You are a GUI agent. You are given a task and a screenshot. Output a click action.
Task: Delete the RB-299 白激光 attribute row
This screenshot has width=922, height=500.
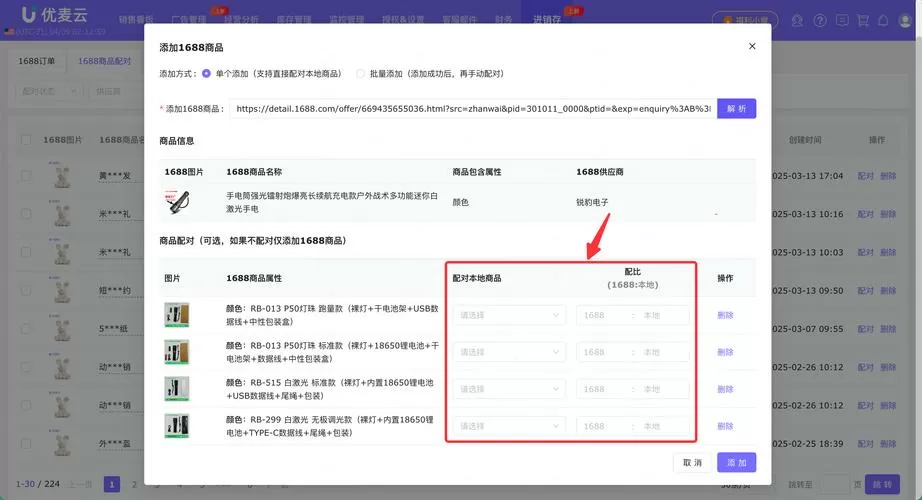(725, 426)
